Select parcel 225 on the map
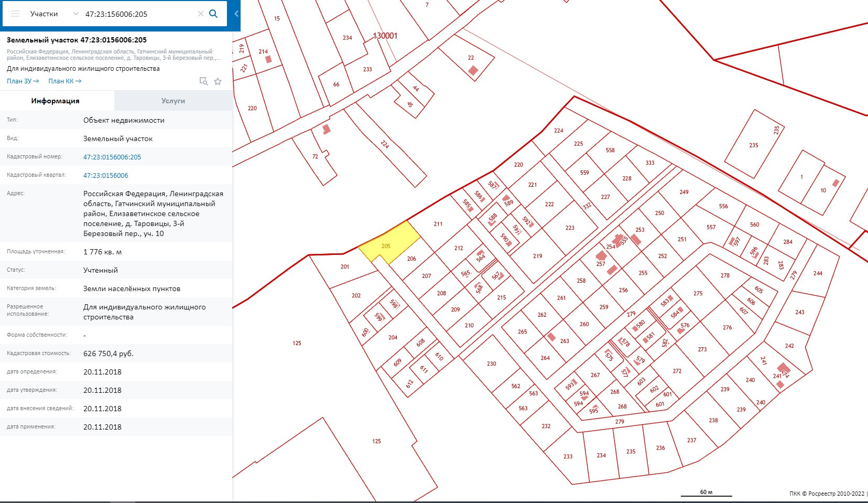The image size is (868, 503). point(578,144)
